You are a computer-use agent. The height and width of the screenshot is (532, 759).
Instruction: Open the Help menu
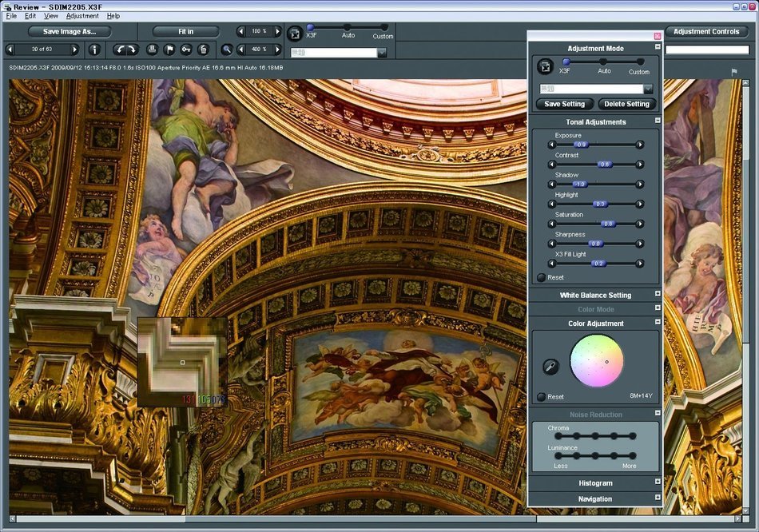tap(113, 16)
